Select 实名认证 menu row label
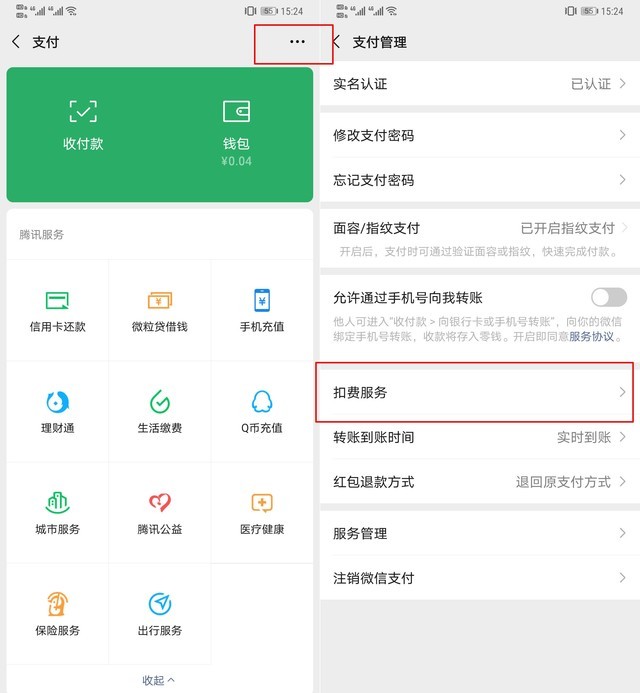 (x=360, y=84)
